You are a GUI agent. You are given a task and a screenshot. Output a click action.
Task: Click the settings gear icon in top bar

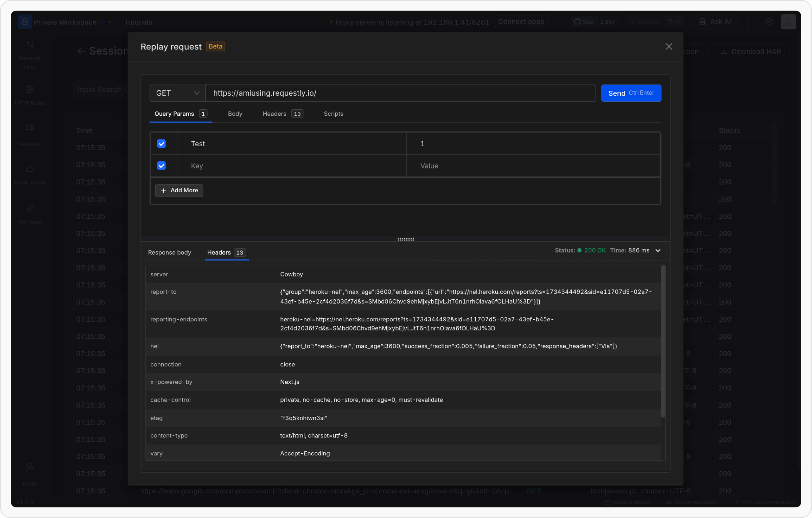pyautogui.click(x=769, y=22)
